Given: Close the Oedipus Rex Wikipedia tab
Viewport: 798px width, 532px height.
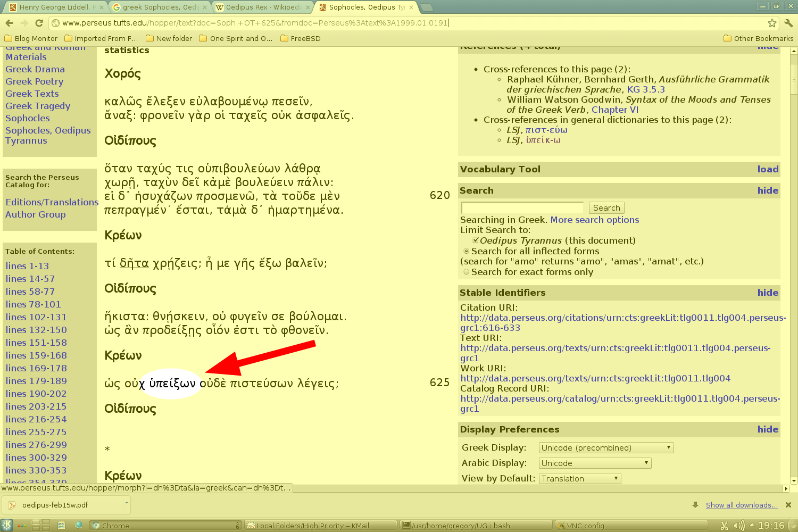Looking at the screenshot, I should point(307,7).
